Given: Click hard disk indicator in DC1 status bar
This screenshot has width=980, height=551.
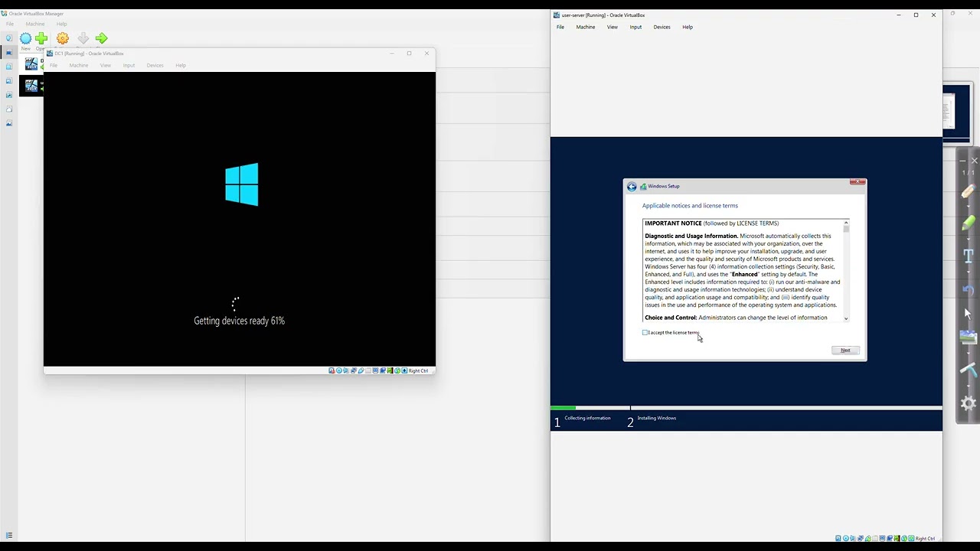Looking at the screenshot, I should click(332, 370).
